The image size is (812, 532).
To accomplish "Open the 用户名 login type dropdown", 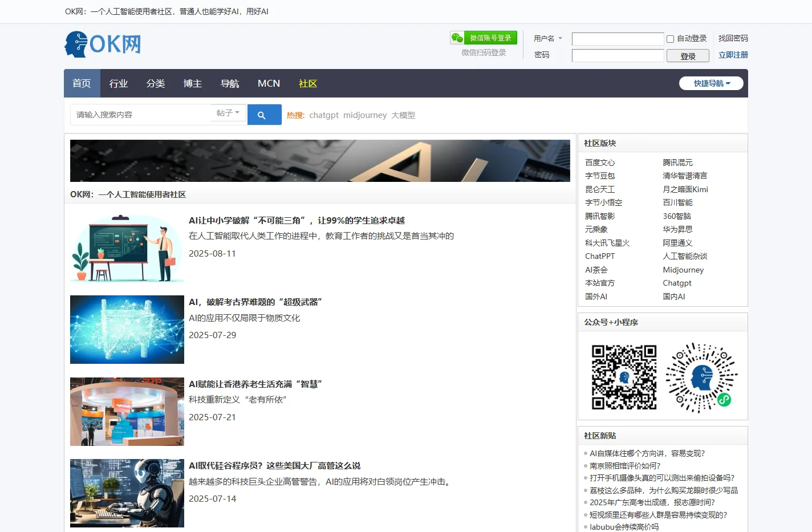I will click(547, 38).
